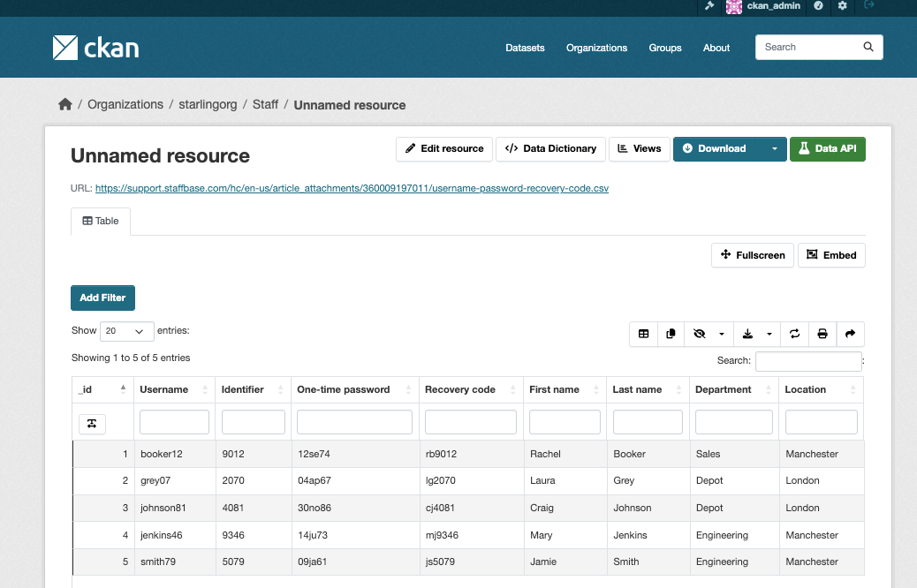Share the table with arrow icon

click(x=851, y=335)
